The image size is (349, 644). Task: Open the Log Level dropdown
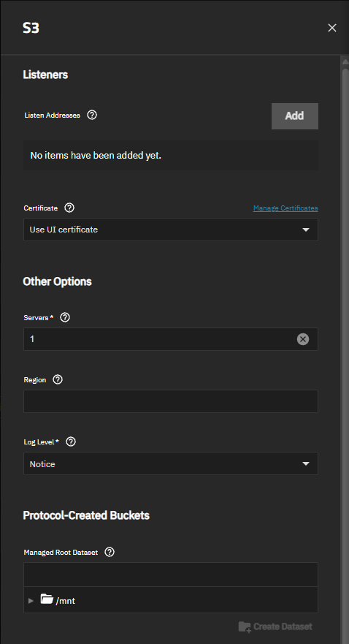[171, 463]
